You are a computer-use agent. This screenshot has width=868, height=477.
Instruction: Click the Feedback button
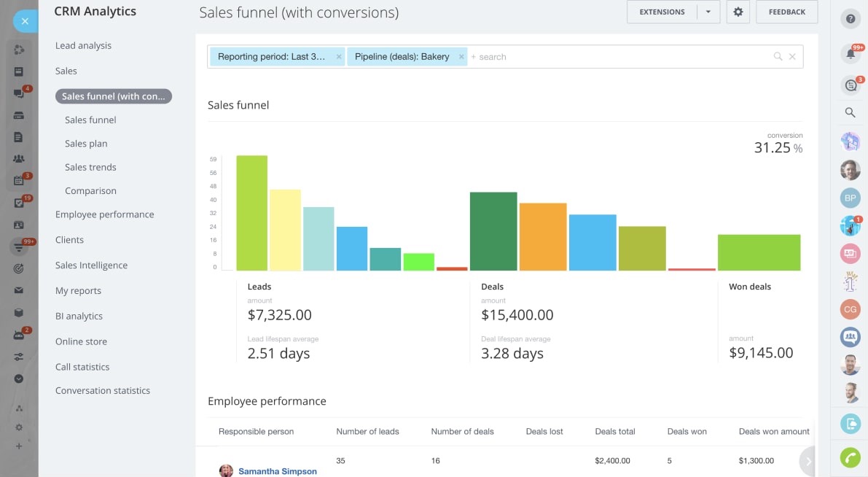[x=786, y=12]
